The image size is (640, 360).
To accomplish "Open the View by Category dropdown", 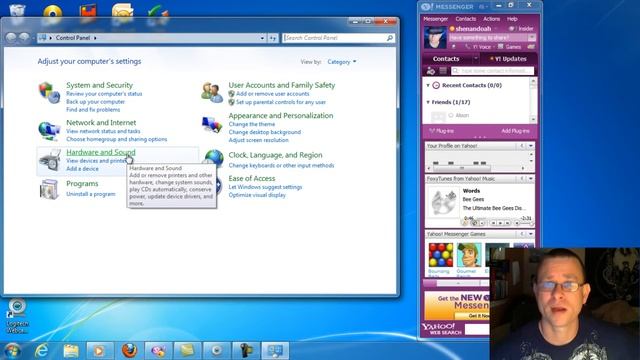I will [342, 62].
